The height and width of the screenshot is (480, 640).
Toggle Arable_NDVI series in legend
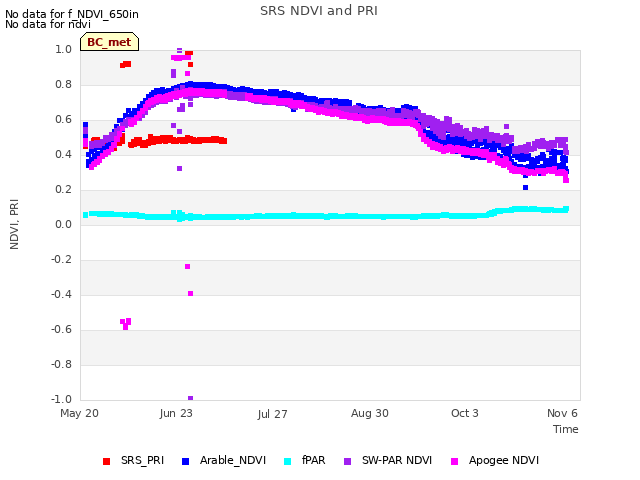pyautogui.click(x=224, y=460)
